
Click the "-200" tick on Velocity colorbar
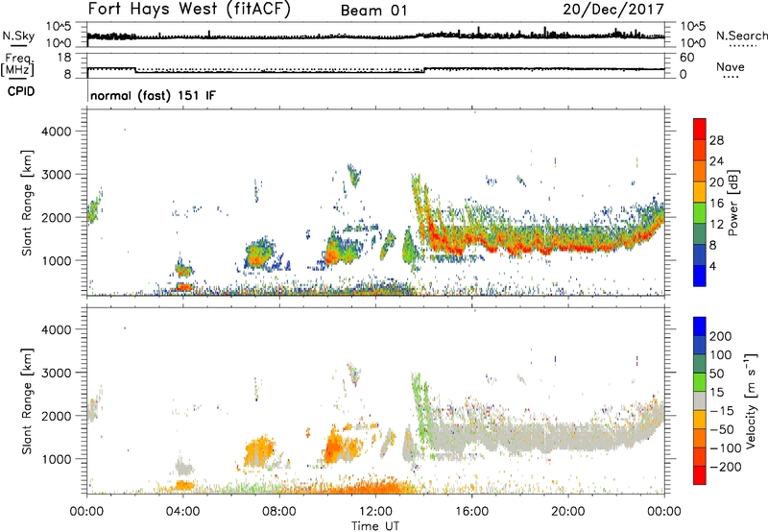coord(725,467)
